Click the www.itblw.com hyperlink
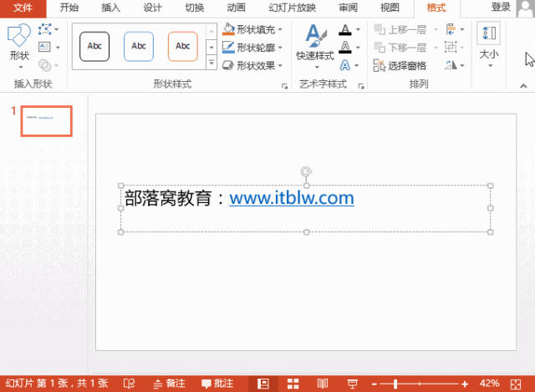The height and width of the screenshot is (392, 535). pyautogui.click(x=292, y=198)
